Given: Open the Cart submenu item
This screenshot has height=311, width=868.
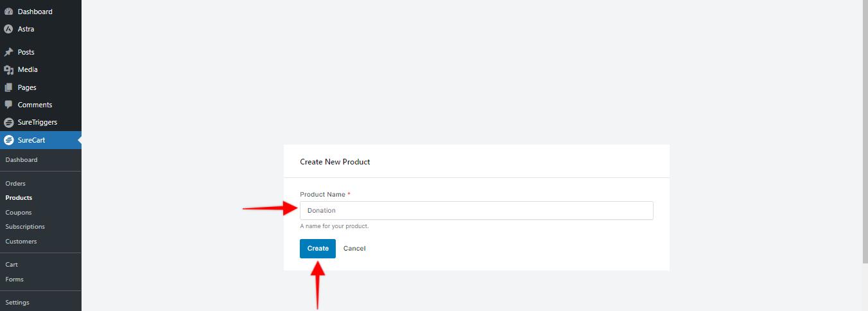Looking at the screenshot, I should click(12, 264).
